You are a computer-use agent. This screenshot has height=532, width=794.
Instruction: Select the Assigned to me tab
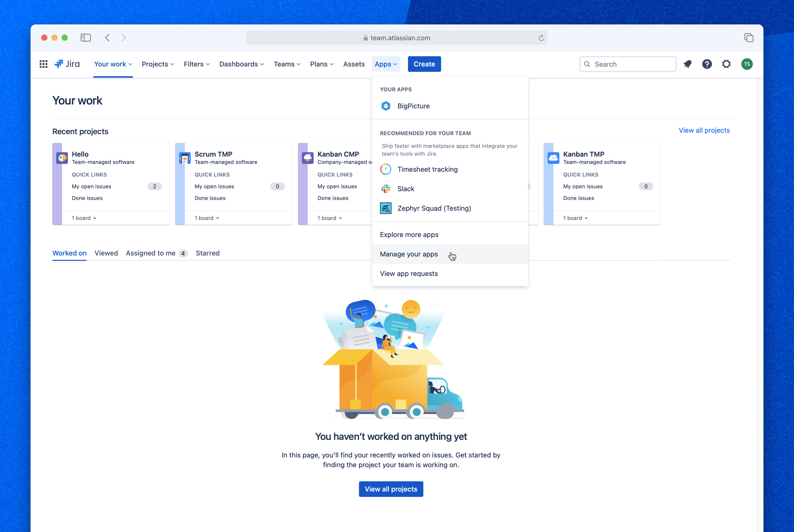coord(150,253)
